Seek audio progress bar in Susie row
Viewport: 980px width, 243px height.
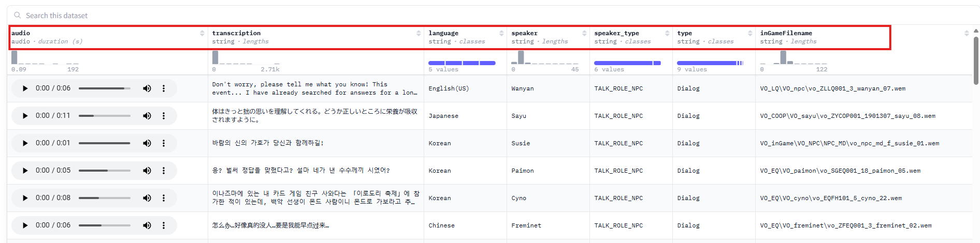(105, 143)
